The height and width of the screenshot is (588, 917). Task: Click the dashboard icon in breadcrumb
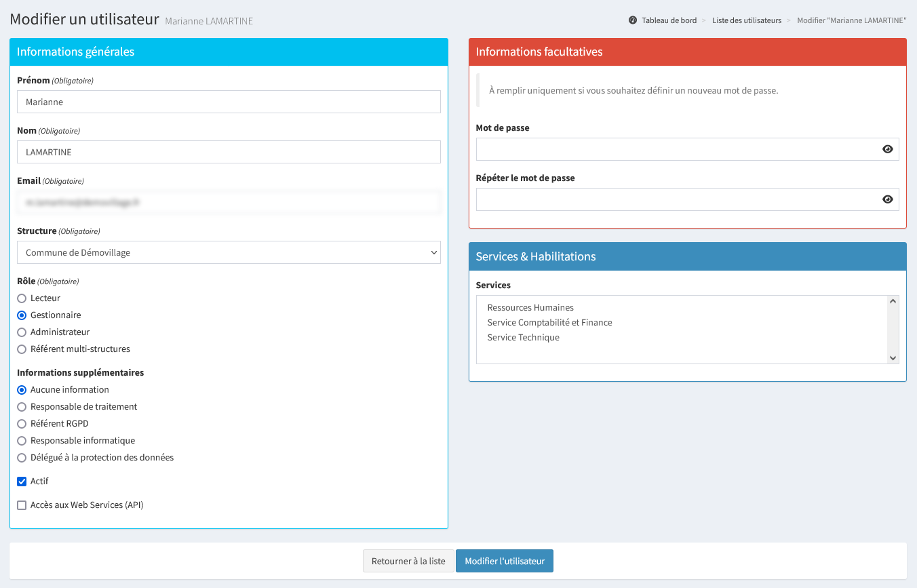pos(633,20)
